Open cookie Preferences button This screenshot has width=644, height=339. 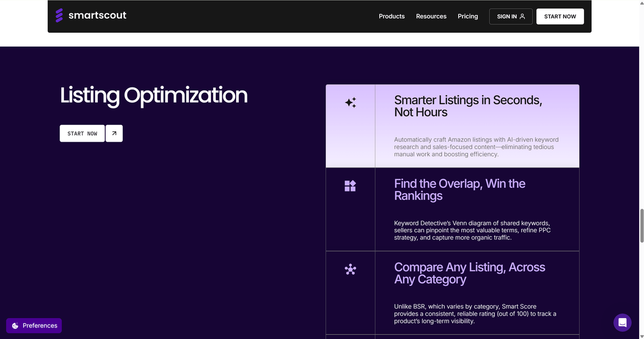point(34,326)
